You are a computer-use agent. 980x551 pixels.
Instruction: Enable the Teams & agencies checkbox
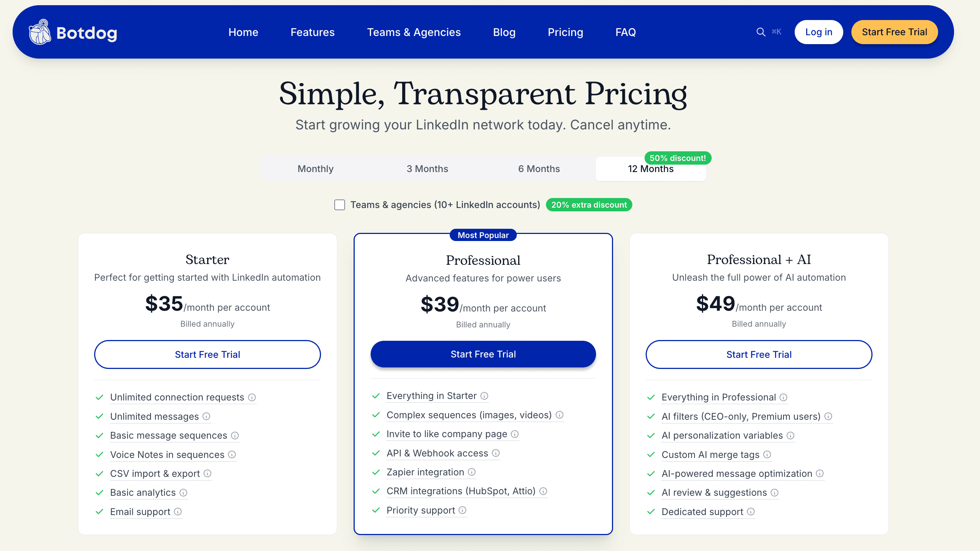[x=340, y=205]
